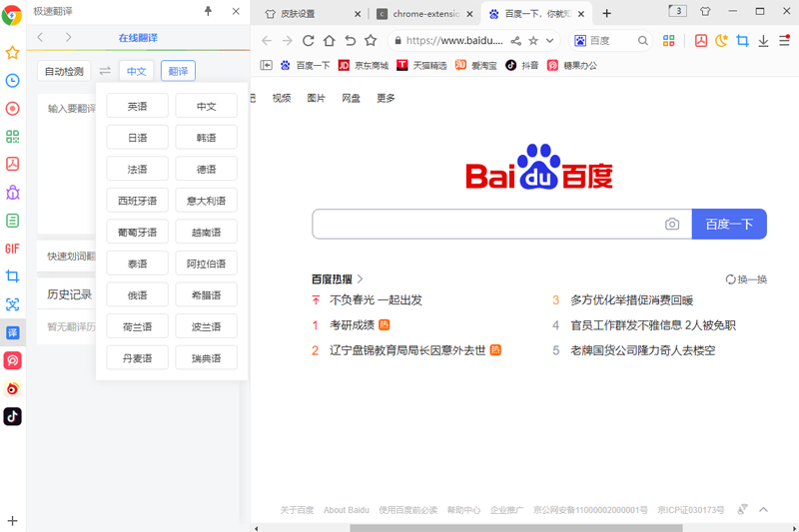Image resolution: width=799 pixels, height=532 pixels.
Task: Toggle the bookmarks sidebar panel icon
Action: (x=266, y=65)
